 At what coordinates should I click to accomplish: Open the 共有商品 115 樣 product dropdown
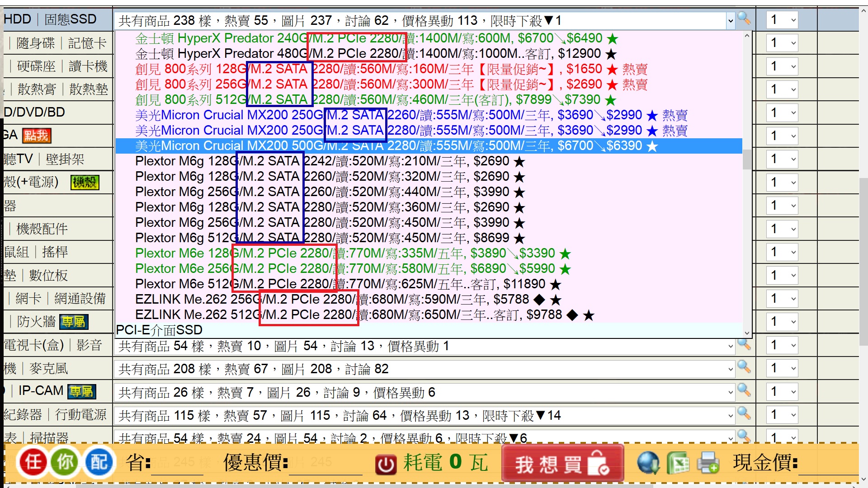[x=425, y=416]
